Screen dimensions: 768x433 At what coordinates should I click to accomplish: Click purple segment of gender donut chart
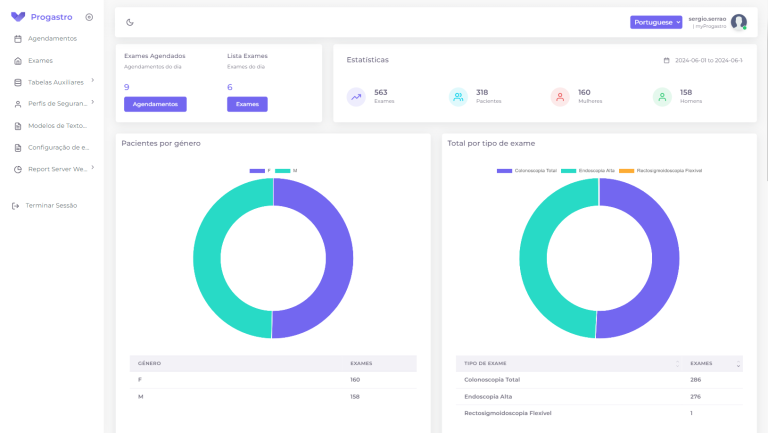coord(339,258)
